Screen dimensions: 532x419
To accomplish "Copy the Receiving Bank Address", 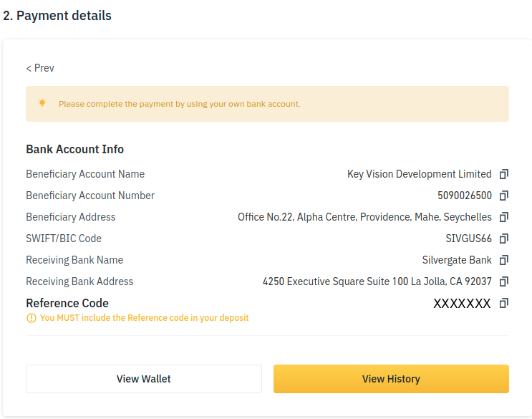I will (x=504, y=281).
